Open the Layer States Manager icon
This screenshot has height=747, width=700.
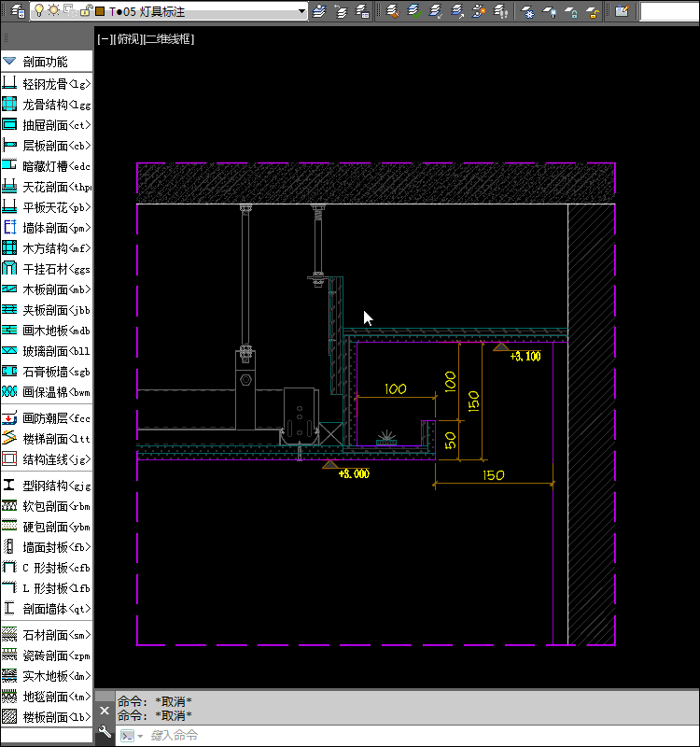tap(362, 11)
